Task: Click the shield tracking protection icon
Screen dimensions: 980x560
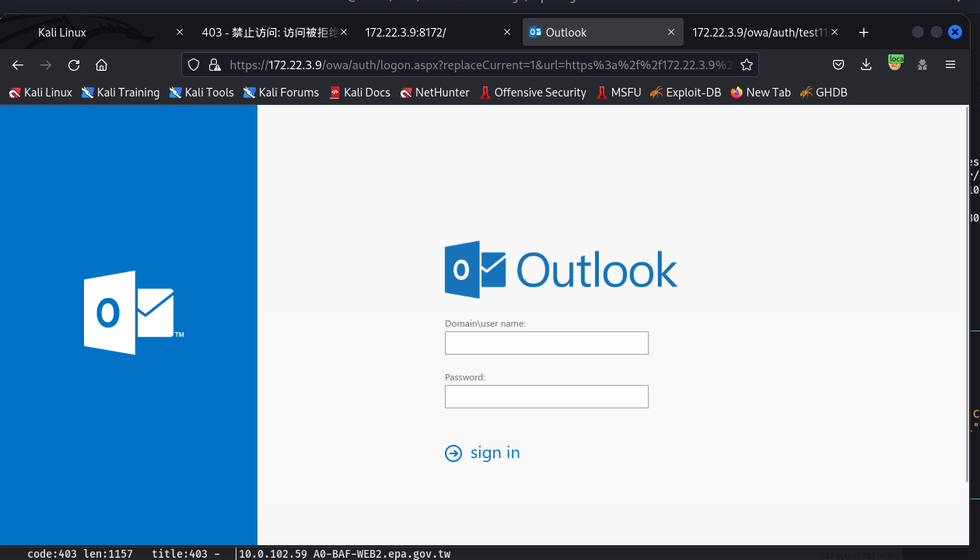Action: (194, 65)
